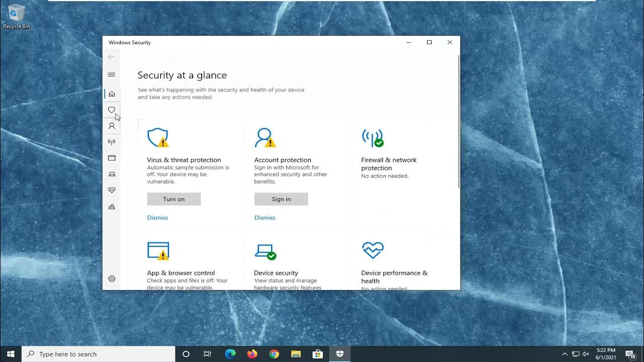Click the Virus & threat protection shield tile icon
Screen dimensions: 644x362
157,137
